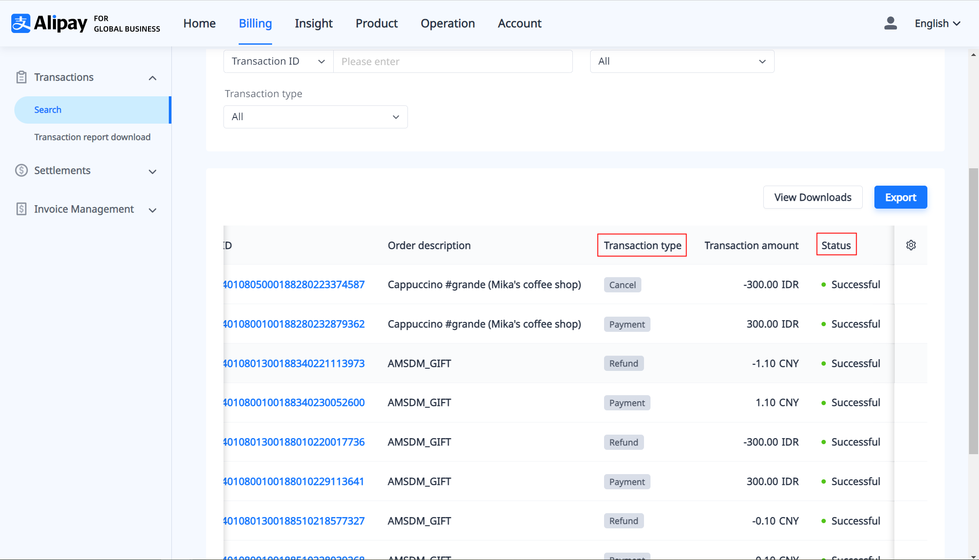This screenshot has height=560, width=979.
Task: Click the Transactions clipboard icon
Action: [21, 77]
